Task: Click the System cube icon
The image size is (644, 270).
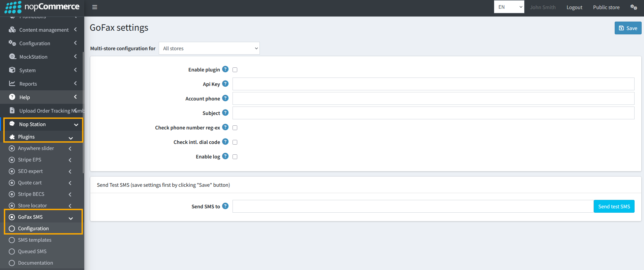Action: [x=12, y=70]
